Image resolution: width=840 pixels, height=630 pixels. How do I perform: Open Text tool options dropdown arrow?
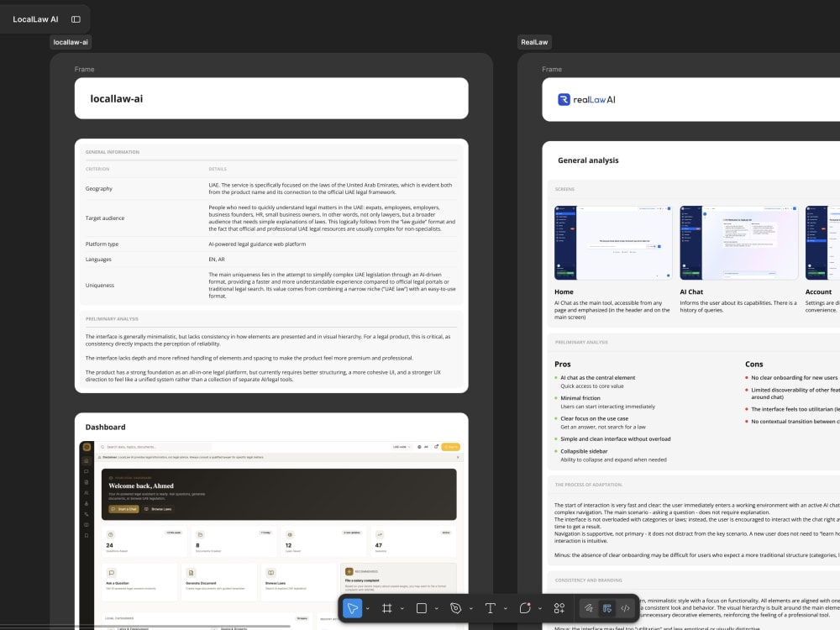[x=505, y=608]
